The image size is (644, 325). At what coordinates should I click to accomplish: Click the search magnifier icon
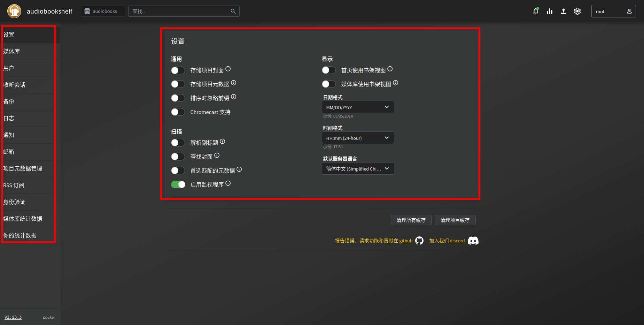click(233, 11)
